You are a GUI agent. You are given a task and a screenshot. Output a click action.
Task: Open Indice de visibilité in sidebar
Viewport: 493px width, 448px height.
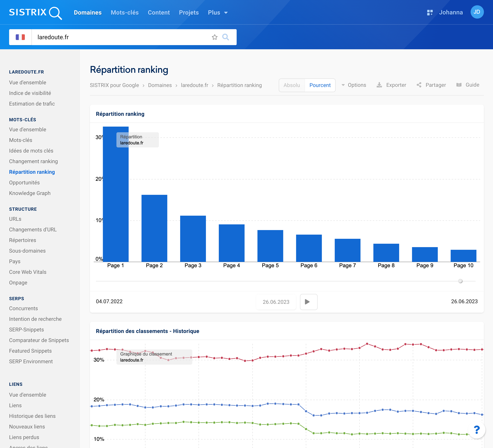[x=30, y=93]
